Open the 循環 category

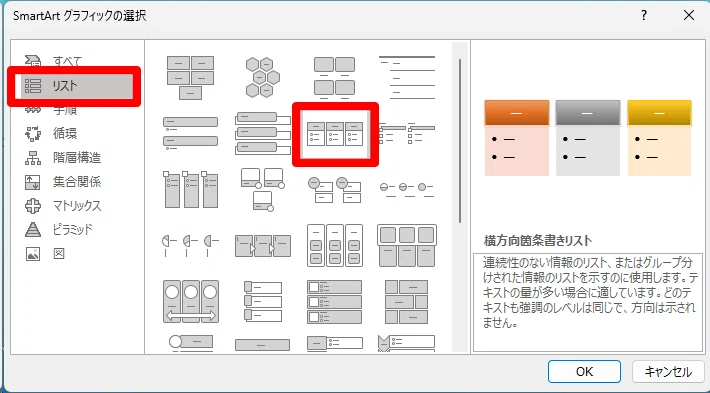64,134
